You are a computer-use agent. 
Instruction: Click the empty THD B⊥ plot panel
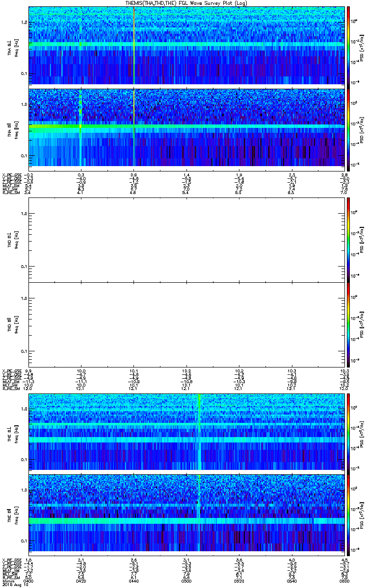(x=186, y=240)
